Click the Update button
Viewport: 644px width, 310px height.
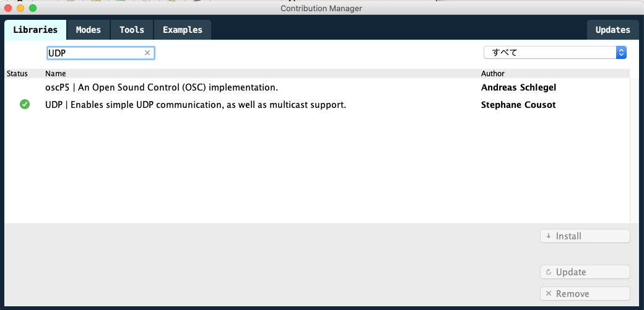point(585,272)
